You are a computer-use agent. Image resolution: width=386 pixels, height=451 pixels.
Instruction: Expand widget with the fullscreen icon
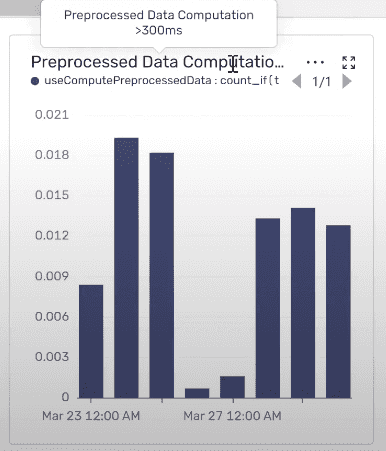[349, 63]
